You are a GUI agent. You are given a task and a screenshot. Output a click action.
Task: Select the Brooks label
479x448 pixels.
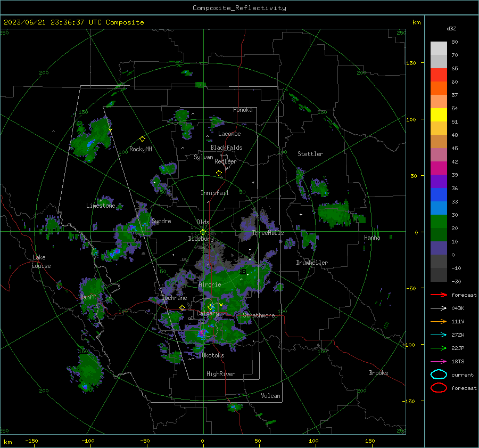click(x=378, y=373)
